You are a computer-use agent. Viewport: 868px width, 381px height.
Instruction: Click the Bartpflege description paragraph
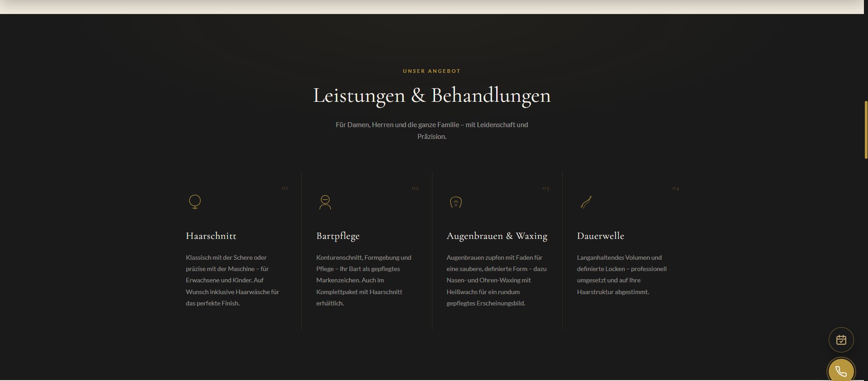(x=364, y=280)
